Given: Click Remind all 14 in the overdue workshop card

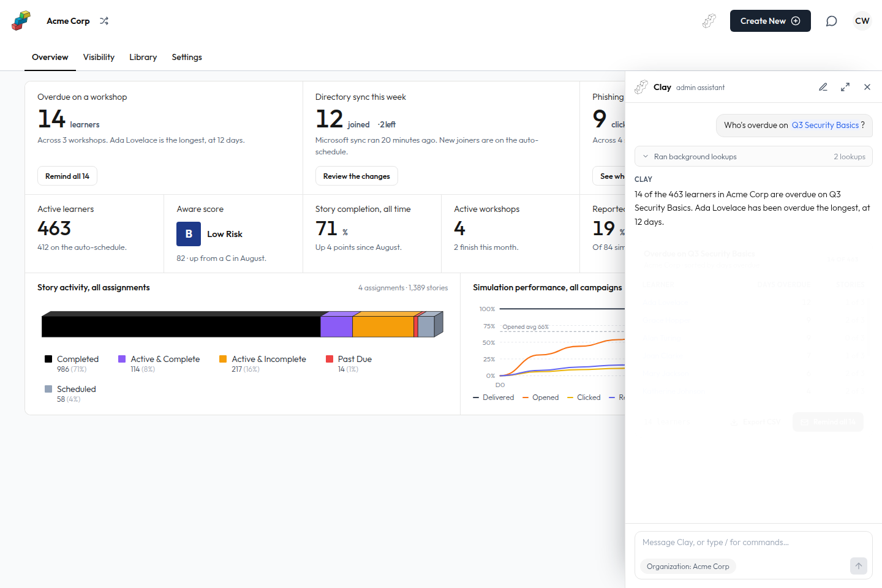Looking at the screenshot, I should tap(67, 176).
